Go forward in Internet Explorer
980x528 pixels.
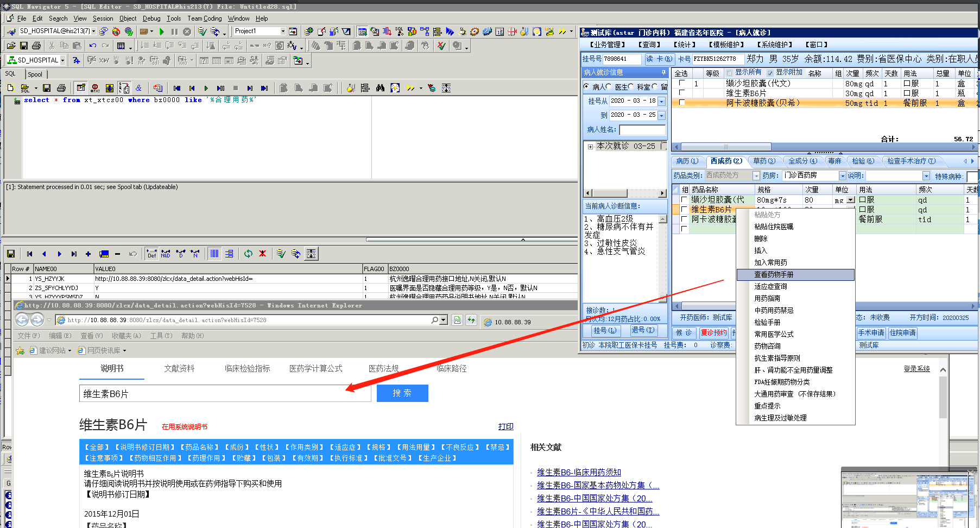pyautogui.click(x=37, y=320)
